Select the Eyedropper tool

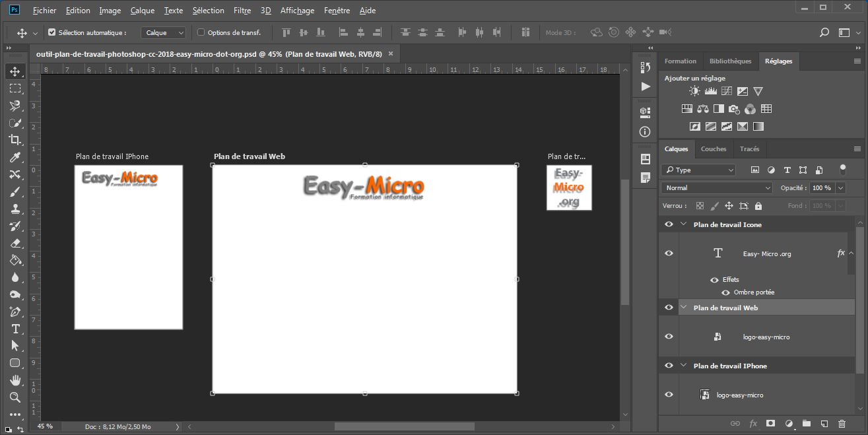coord(15,157)
